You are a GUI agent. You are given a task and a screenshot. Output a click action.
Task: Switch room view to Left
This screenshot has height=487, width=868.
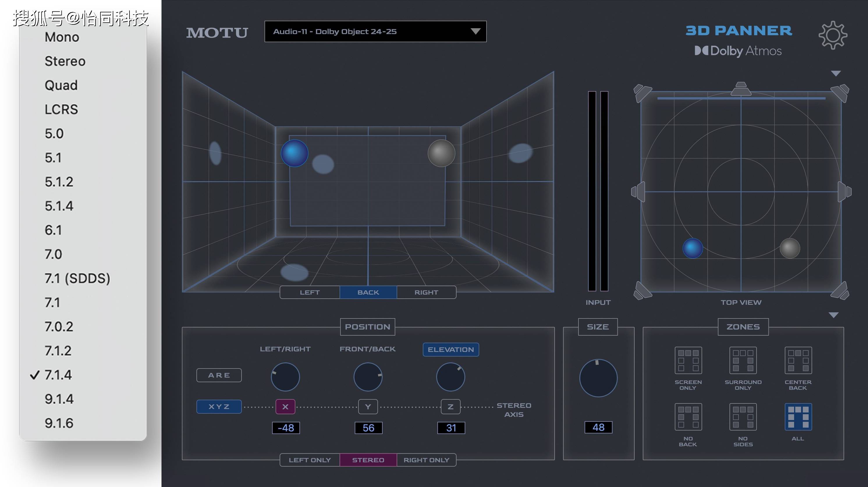(310, 292)
